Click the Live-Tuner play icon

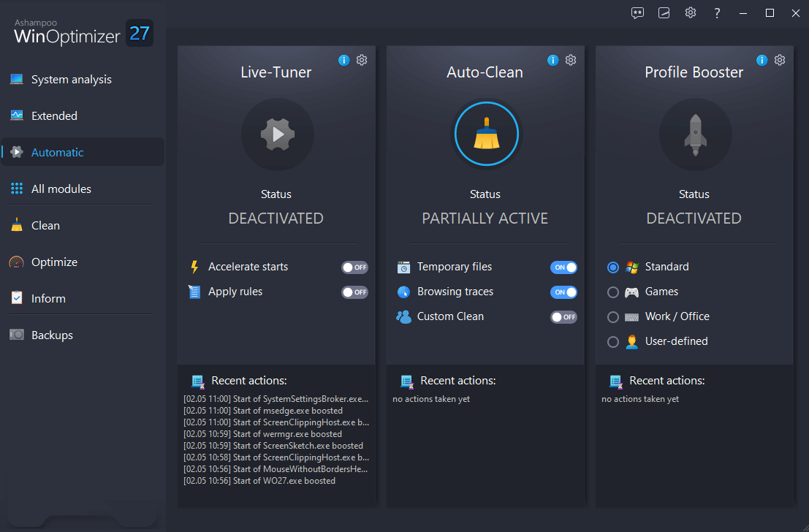click(276, 134)
